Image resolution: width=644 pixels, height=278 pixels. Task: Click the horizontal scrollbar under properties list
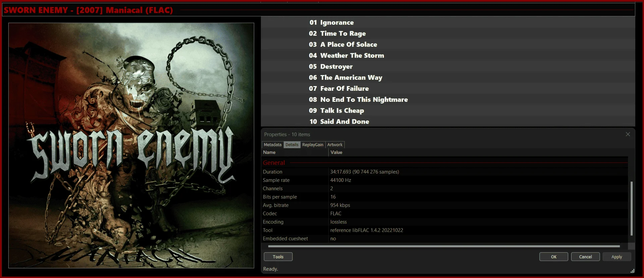click(444, 246)
